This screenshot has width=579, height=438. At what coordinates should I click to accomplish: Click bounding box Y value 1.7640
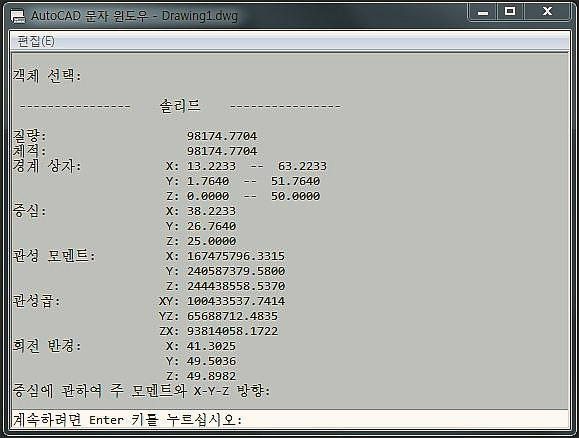click(x=208, y=181)
